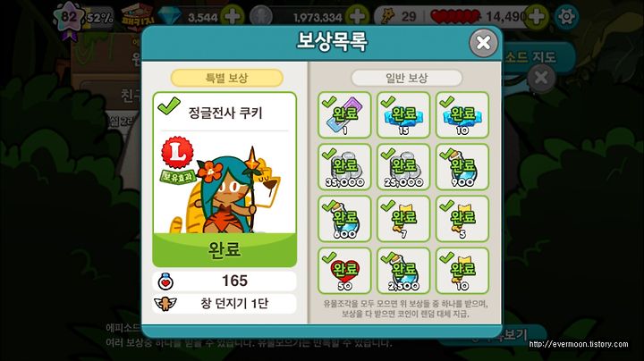Viewport: 644px width, 361px height.
Task: Select the 50 hearts reward tile
Action: coord(344,271)
